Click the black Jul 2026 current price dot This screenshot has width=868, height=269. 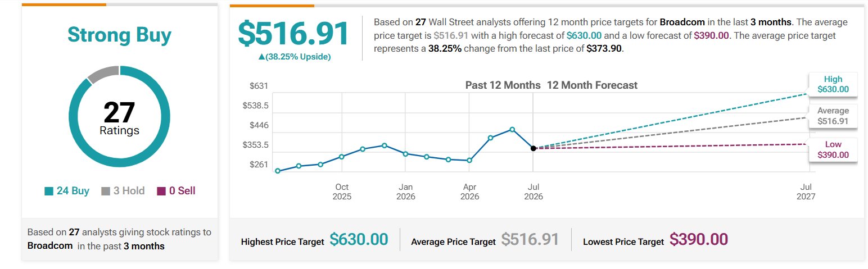(x=534, y=148)
